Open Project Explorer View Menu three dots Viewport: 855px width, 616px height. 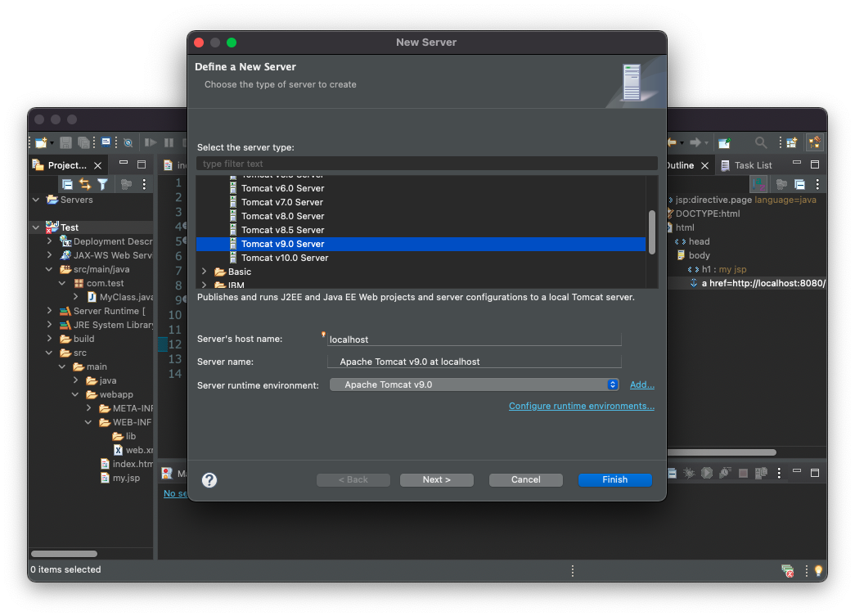144,184
